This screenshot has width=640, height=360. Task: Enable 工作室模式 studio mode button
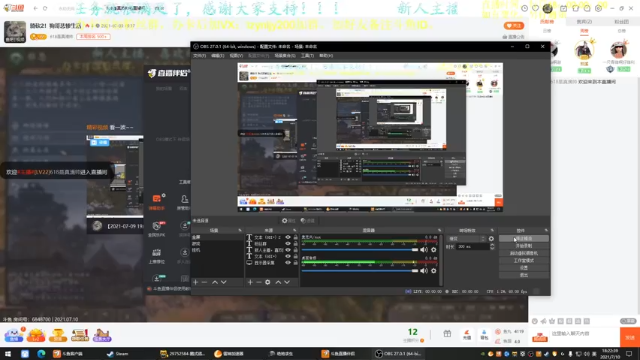tap(524, 260)
